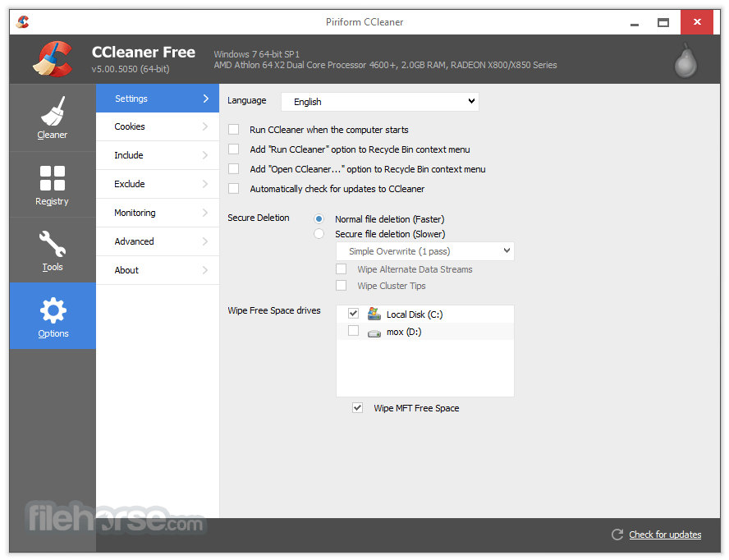The image size is (729, 560).
Task: Click the Secure Deletion section label
Action: coord(259,218)
